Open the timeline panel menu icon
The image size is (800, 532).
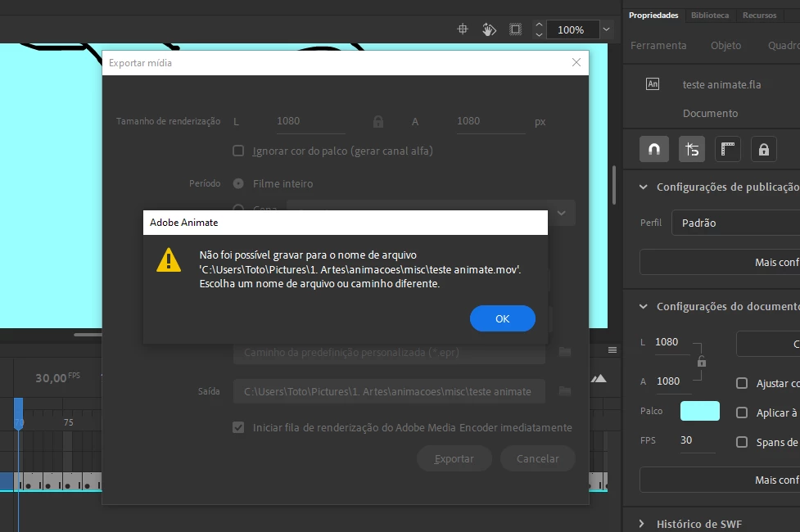coord(612,350)
